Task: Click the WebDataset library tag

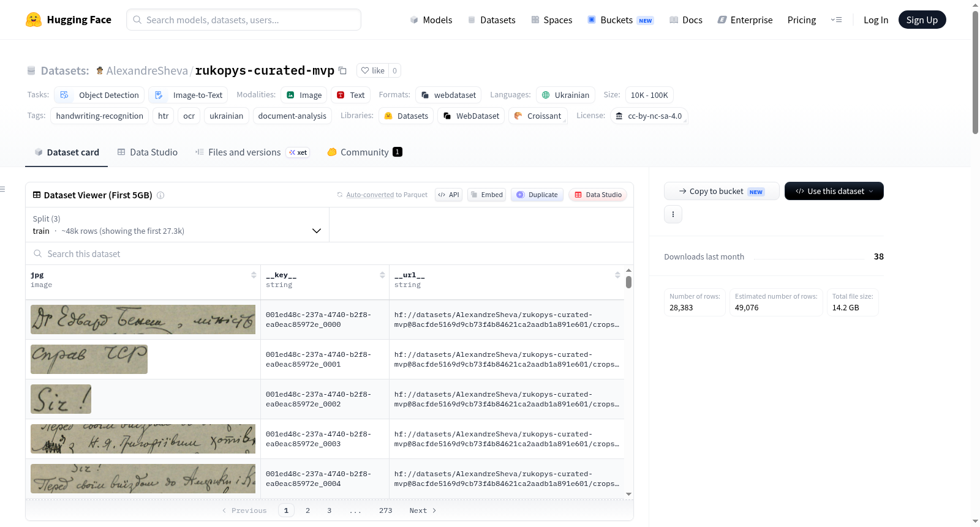Action: click(x=471, y=116)
